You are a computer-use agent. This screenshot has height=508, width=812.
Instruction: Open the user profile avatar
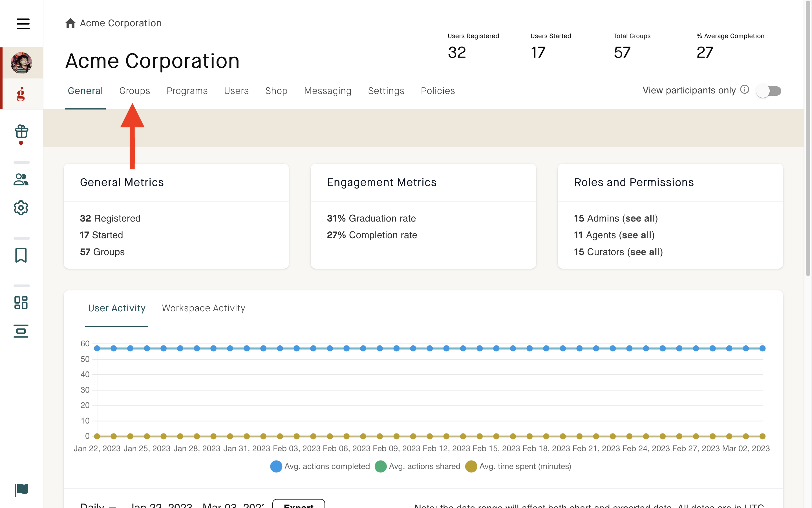(21, 63)
